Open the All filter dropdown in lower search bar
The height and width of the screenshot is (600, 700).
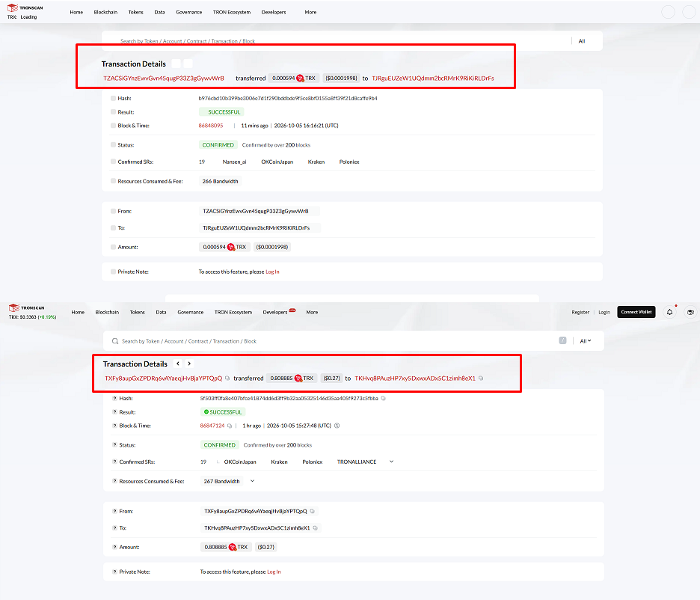click(x=586, y=341)
